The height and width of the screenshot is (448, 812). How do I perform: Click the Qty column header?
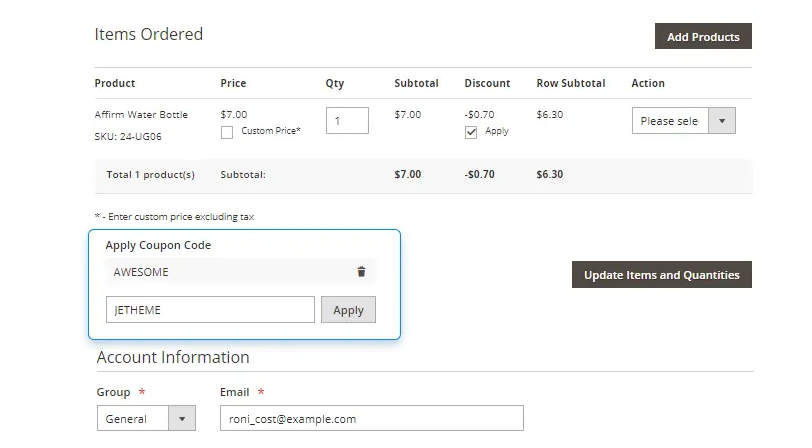tap(335, 83)
